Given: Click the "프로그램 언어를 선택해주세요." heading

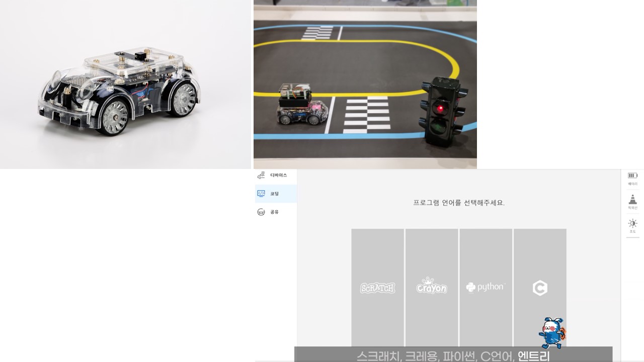Looking at the screenshot, I should click(x=459, y=203).
